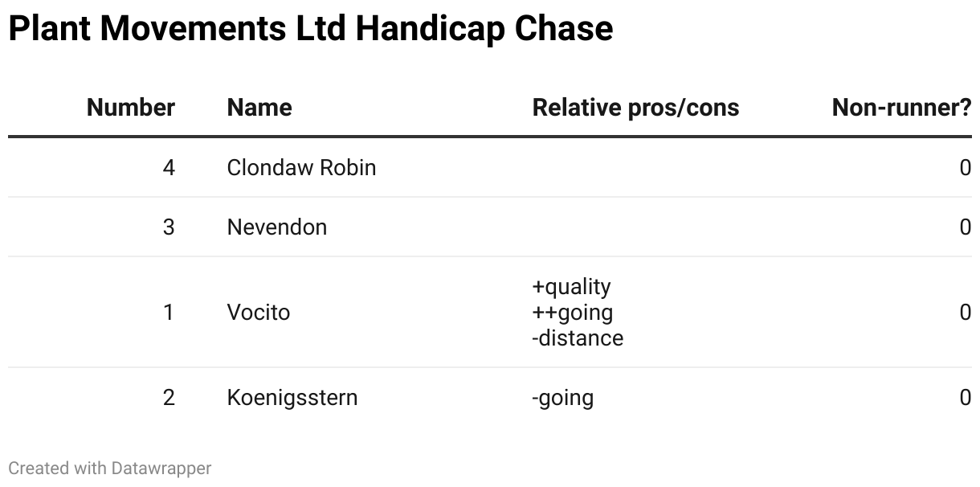Click the Created with Datawrapper link
Image resolution: width=980 pixels, height=487 pixels.
click(110, 468)
